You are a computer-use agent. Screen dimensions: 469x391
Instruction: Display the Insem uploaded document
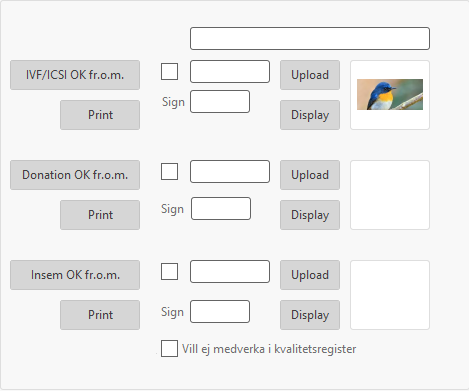(310, 315)
